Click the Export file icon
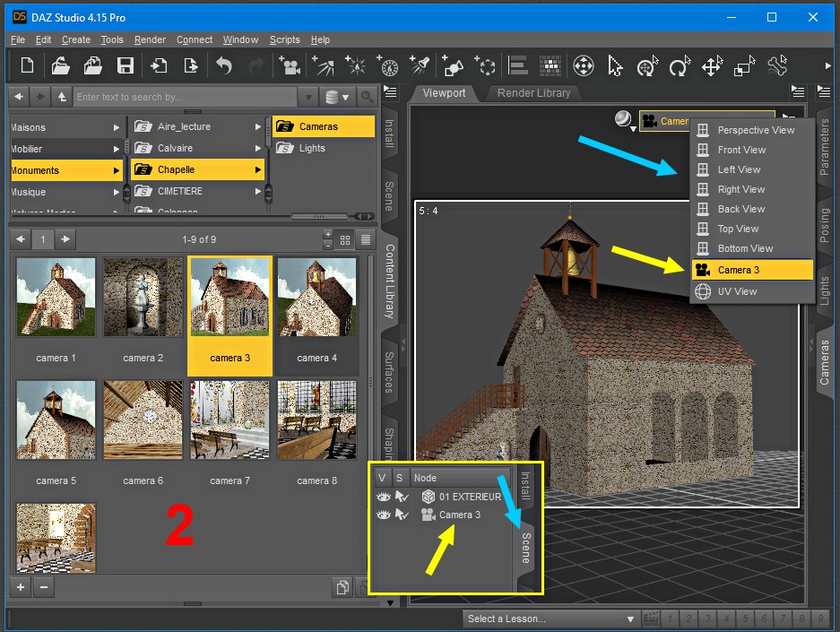 (x=191, y=66)
